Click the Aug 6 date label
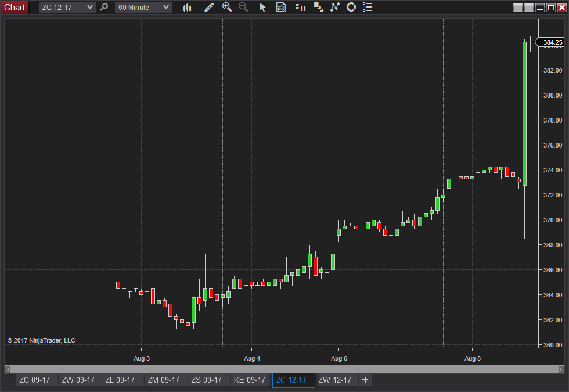 339,358
